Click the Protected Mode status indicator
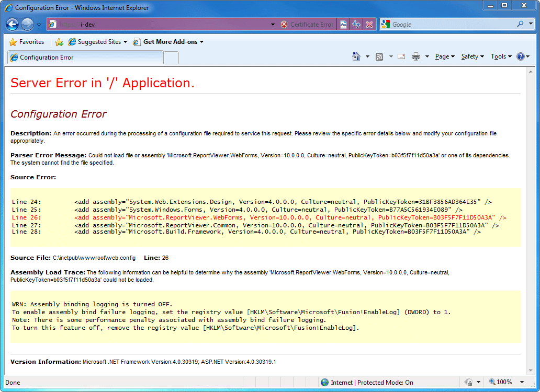This screenshot has width=540, height=392. point(373,382)
